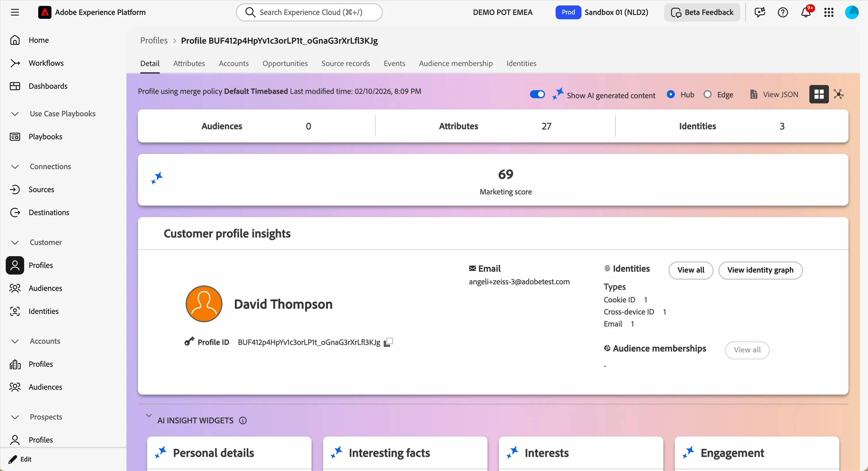Collapse the Connections section
This screenshot has width=868, height=471.
pyautogui.click(x=15, y=167)
